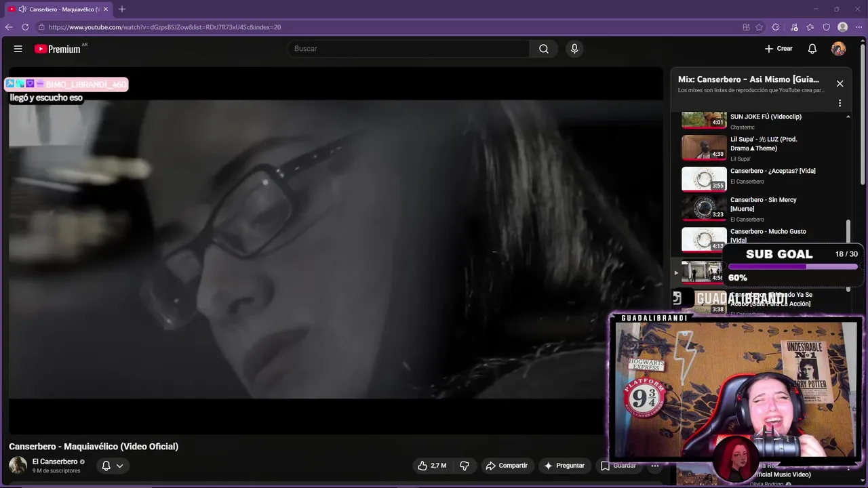Click the Crear button
The width and height of the screenshot is (868, 488).
pos(778,49)
